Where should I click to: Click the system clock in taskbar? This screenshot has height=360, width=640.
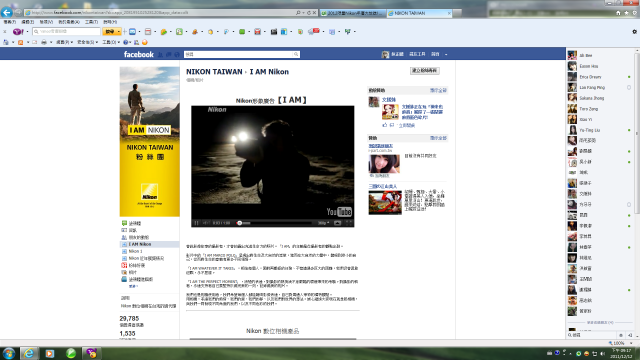(621, 353)
